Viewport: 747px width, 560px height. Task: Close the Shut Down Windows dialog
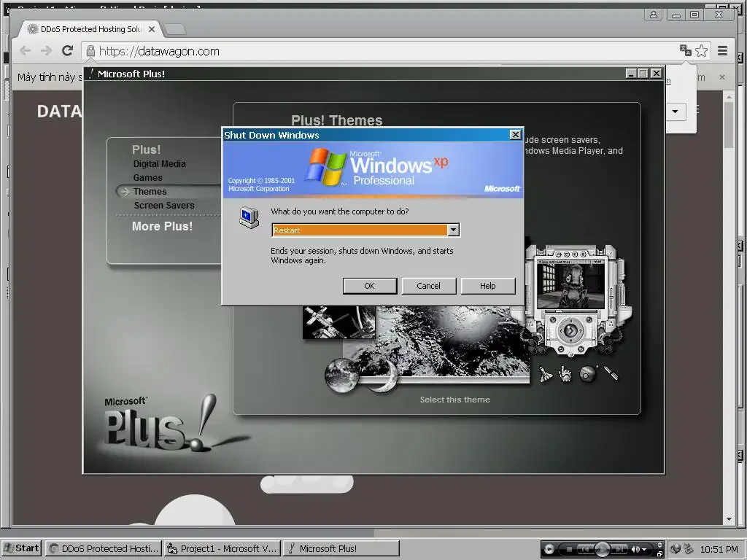pos(516,135)
